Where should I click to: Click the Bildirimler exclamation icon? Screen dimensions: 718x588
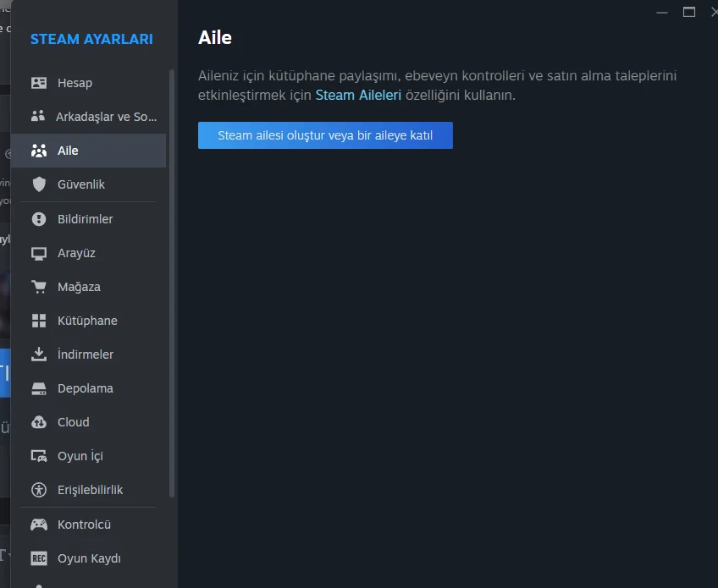(39, 219)
